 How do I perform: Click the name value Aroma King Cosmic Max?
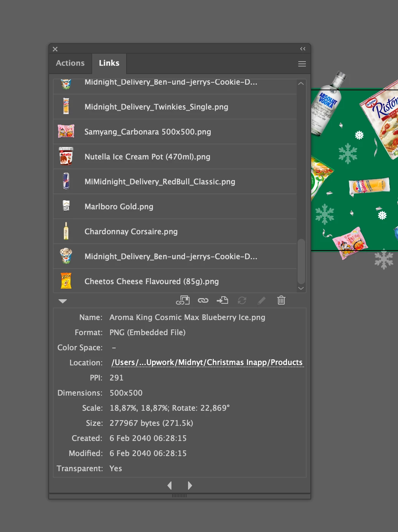click(187, 317)
